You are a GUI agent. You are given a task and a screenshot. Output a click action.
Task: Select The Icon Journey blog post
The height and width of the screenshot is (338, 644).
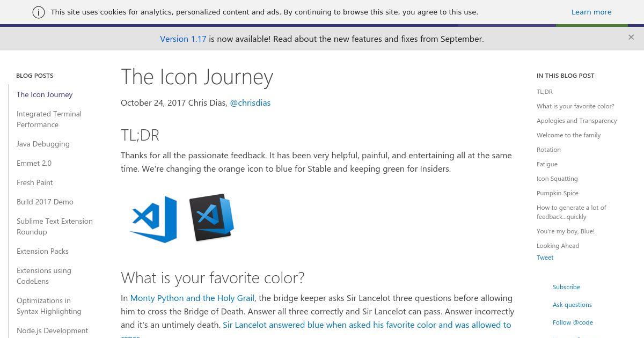45,94
